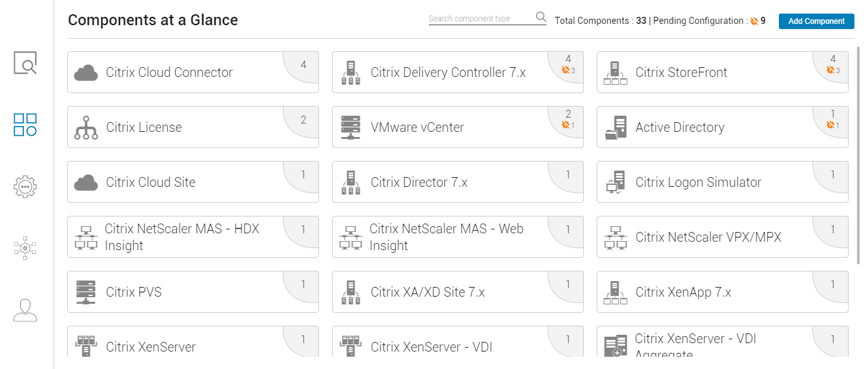
Task: Select the Citrix Cloud Site label
Action: (150, 182)
